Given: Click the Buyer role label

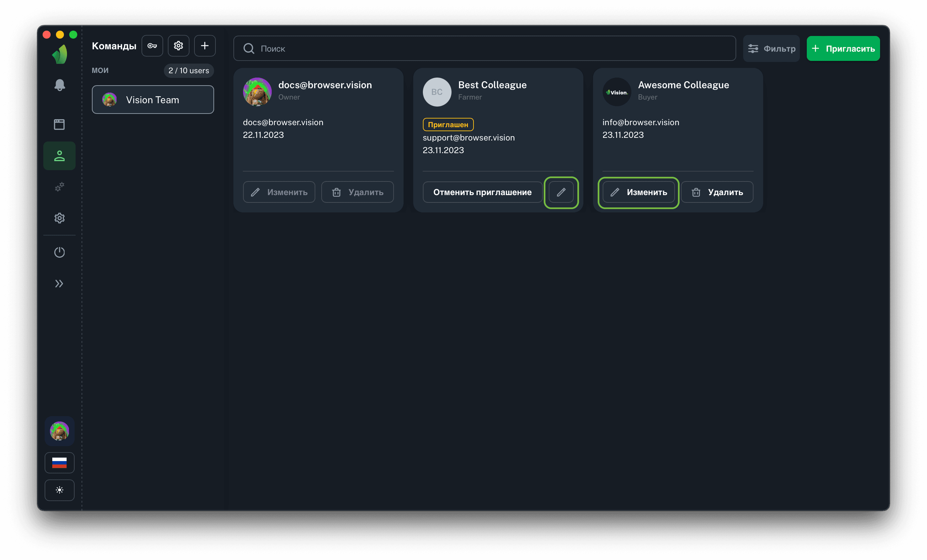Looking at the screenshot, I should [648, 97].
